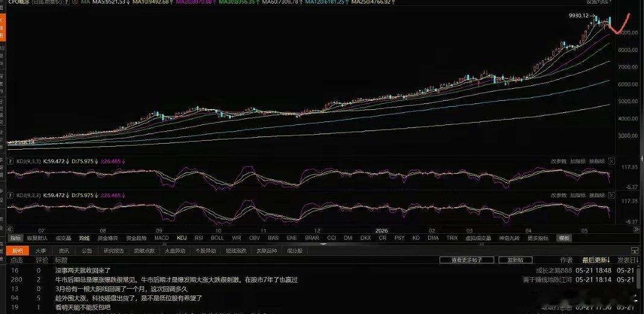Viewport: 644px width, 314px height.
Task: Open the 短线涨跌 tab
Action: coord(236,250)
